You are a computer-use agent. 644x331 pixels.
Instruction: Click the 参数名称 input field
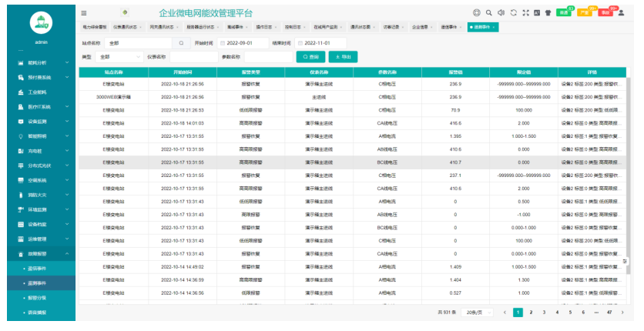269,57
